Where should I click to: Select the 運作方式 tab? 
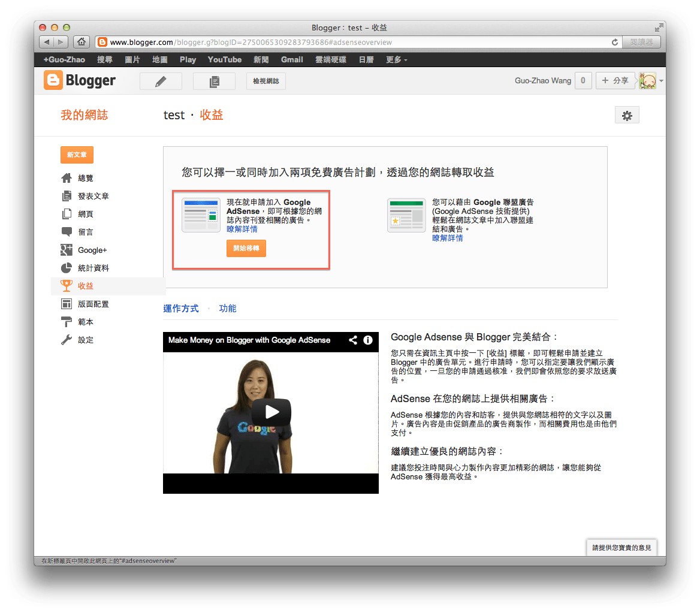tap(181, 308)
